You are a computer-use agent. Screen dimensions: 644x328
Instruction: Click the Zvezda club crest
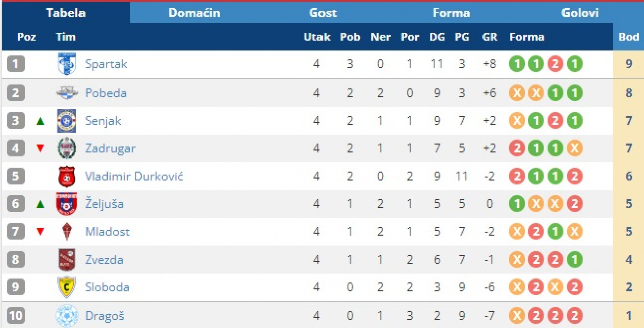(67, 260)
